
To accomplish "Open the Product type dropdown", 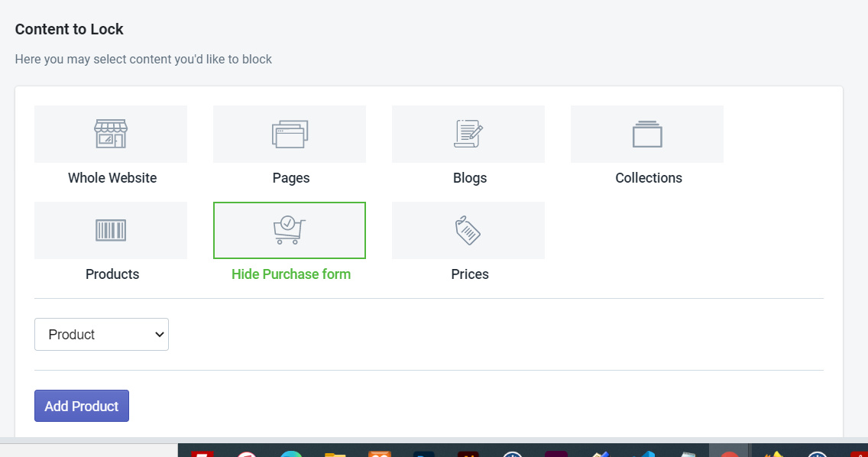I will [102, 335].
